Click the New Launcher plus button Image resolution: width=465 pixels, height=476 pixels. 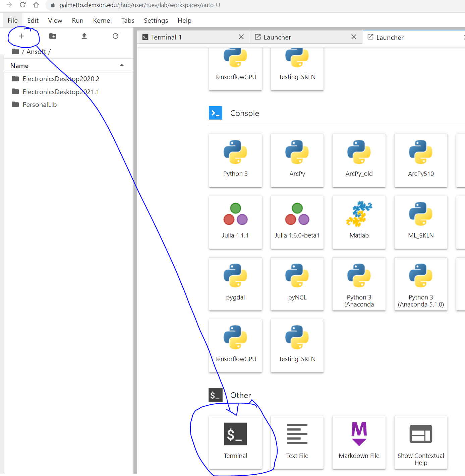coord(21,36)
